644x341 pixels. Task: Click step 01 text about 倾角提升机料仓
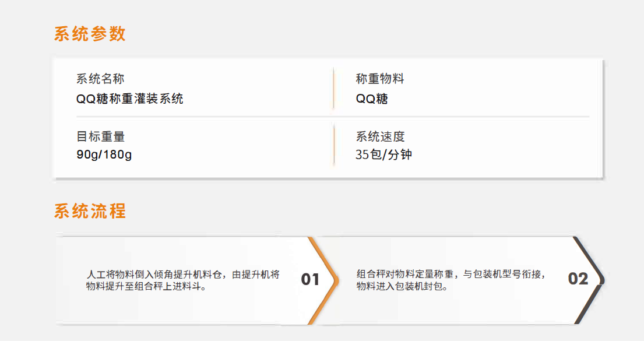(x=183, y=280)
